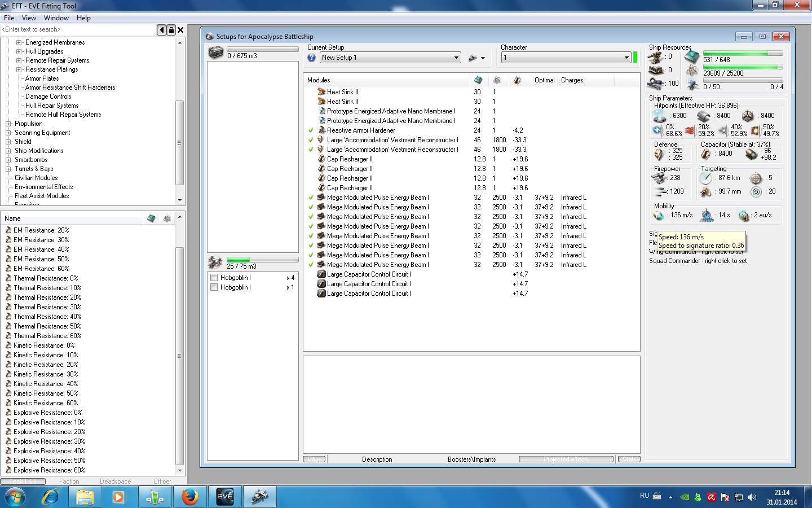Expand the Resistance Platings tree node
This screenshot has width=812, height=508.
tap(19, 69)
